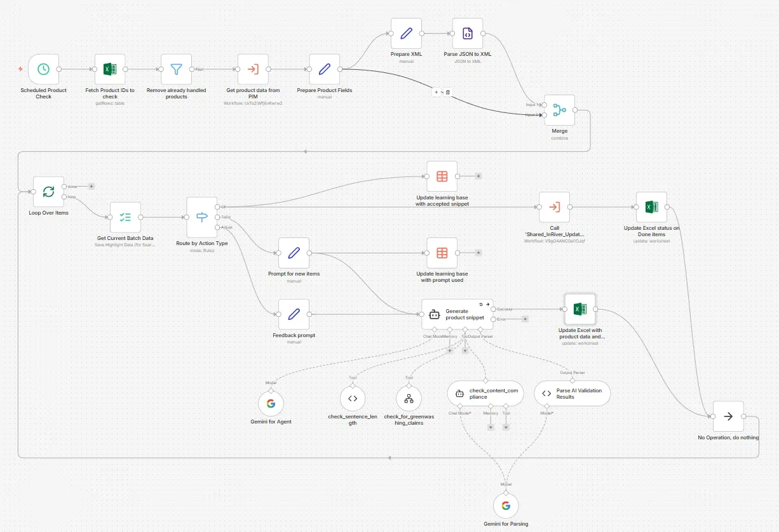Open the Route by Action Type switch node

click(x=201, y=216)
